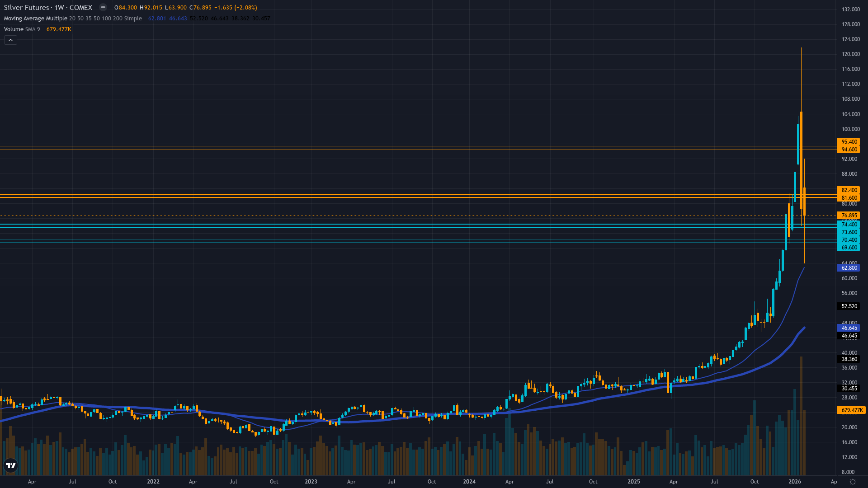The width and height of the screenshot is (868, 488).
Task: Select the 81.600 orange price line label
Action: click(x=849, y=198)
